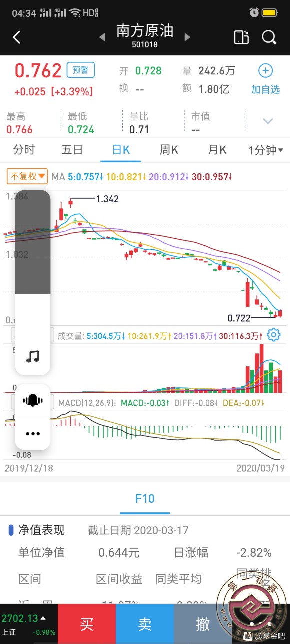The height and width of the screenshot is (644, 290).
Task: Click the 截止日期 2020-03-17 text
Action: [138, 530]
